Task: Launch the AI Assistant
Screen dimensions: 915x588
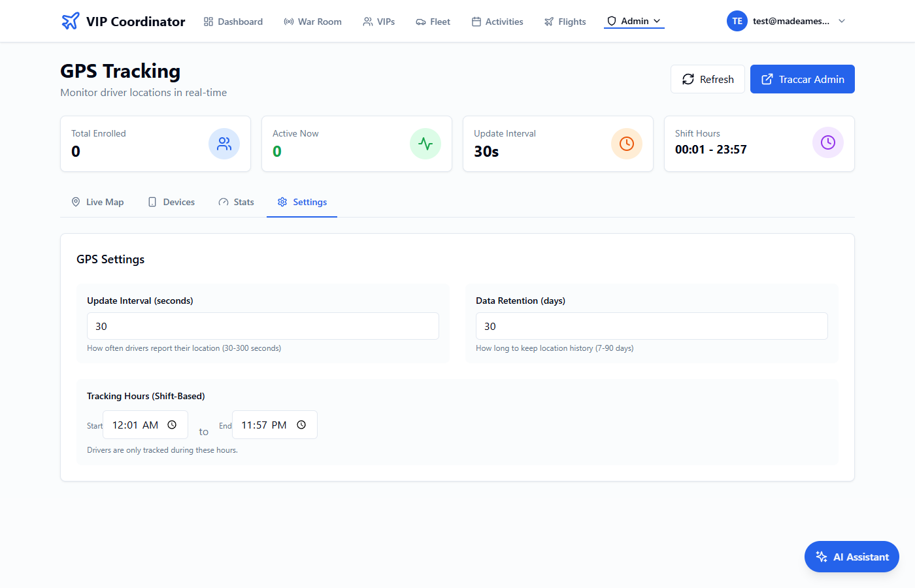Action: coord(852,557)
